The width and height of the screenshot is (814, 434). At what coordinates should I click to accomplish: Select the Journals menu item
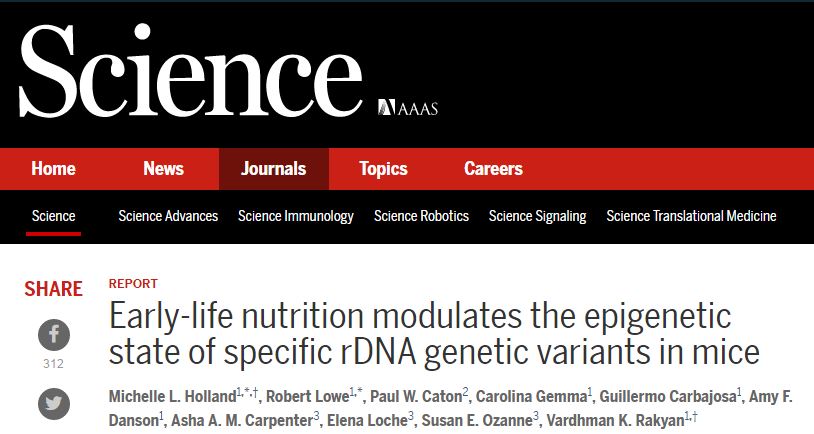[x=274, y=169]
